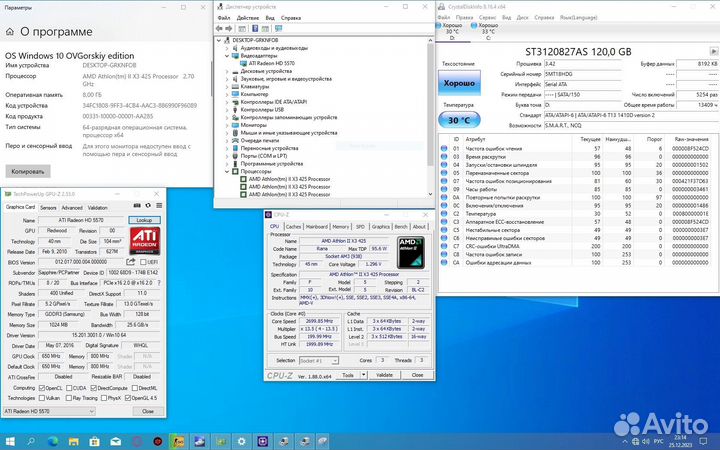Click the GPU-Z screenshot camera icon

pos(137,206)
